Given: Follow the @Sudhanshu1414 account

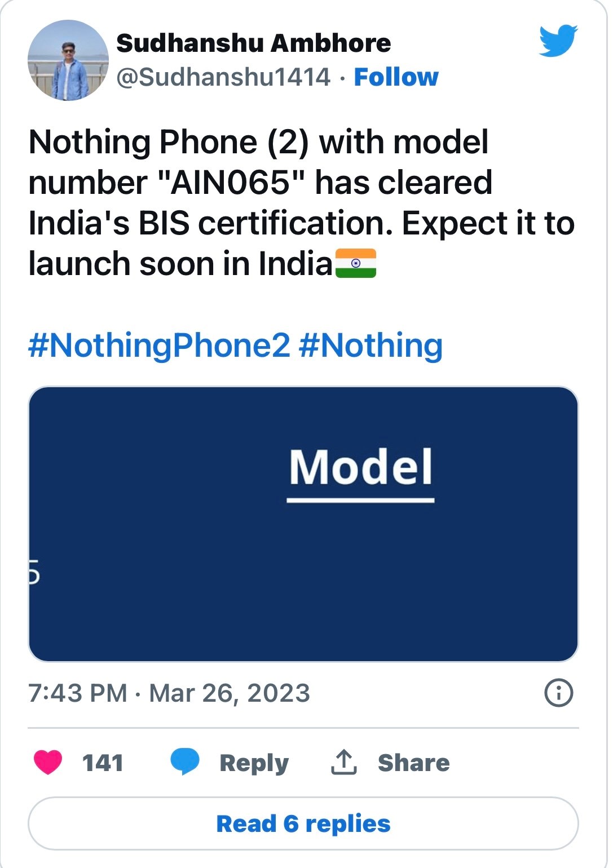Looking at the screenshot, I should tap(396, 77).
